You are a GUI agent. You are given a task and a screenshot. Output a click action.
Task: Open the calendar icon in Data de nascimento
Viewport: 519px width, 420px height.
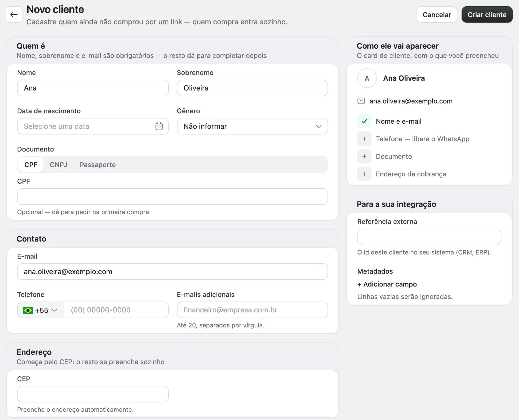(159, 126)
